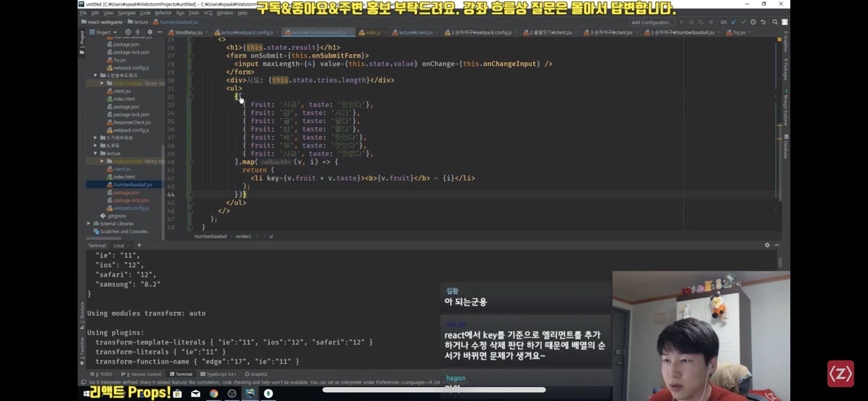Toggle the R Graphics side panel
This screenshot has height=401, width=868.
coord(786,42)
